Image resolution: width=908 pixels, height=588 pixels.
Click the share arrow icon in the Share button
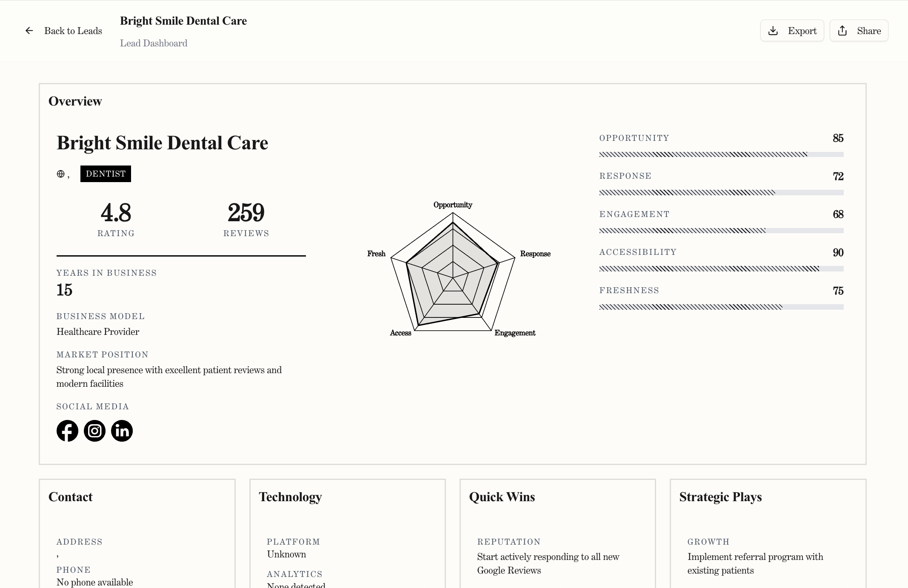tap(842, 30)
